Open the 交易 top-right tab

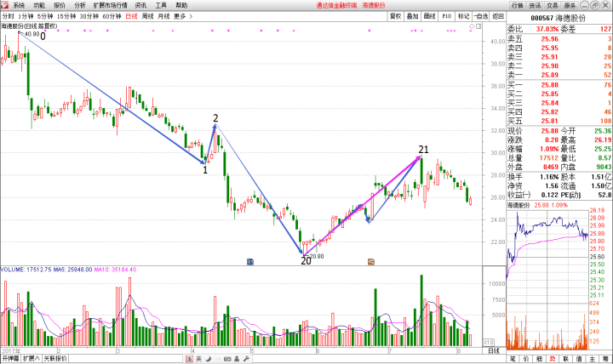coord(552,5)
